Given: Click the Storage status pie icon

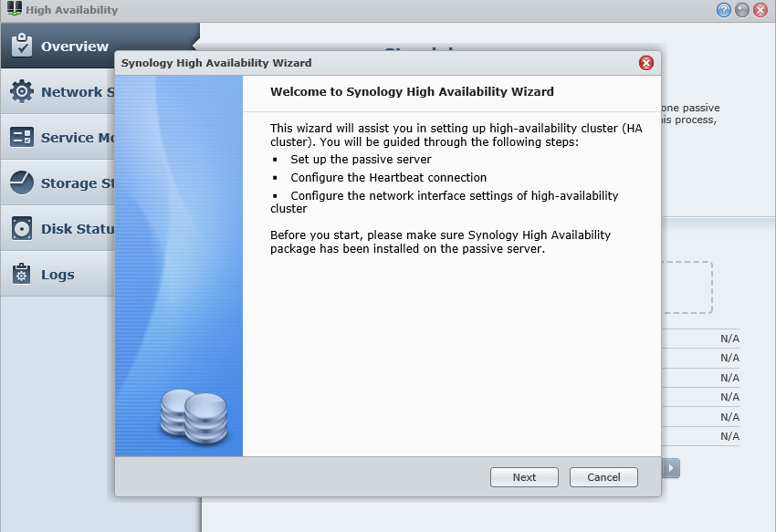Looking at the screenshot, I should (22, 183).
